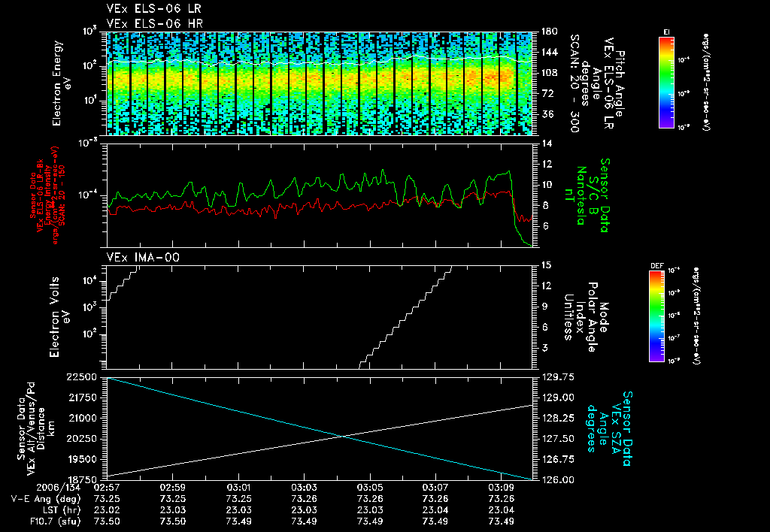Click the LST value 23.02
Viewport: 770px width, 532px height.
[107, 510]
